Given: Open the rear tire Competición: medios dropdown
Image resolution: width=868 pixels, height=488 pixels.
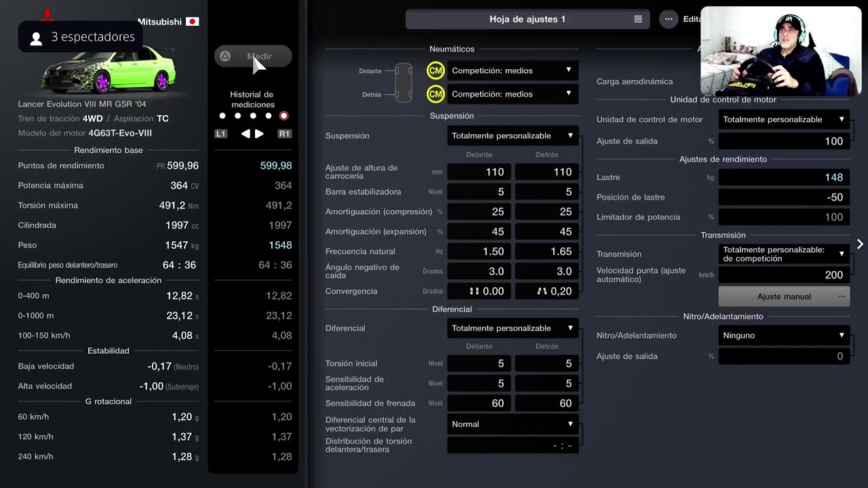Looking at the screenshot, I should (513, 94).
